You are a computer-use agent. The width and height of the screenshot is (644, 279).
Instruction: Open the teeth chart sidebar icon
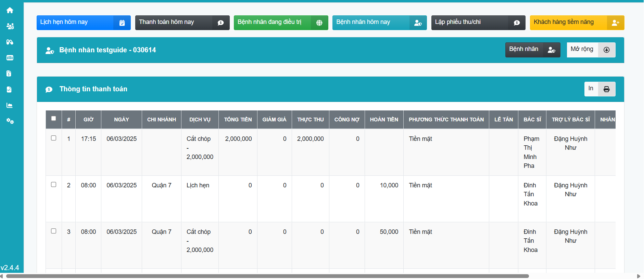[10, 58]
